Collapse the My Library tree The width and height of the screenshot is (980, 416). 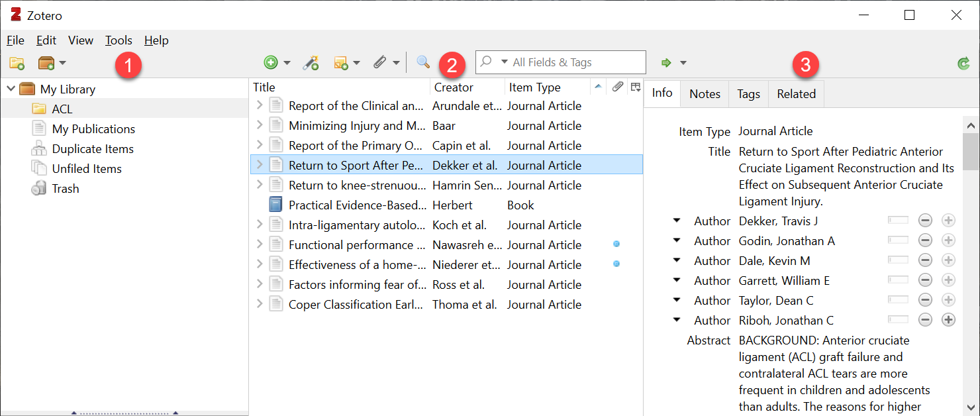pos(11,89)
